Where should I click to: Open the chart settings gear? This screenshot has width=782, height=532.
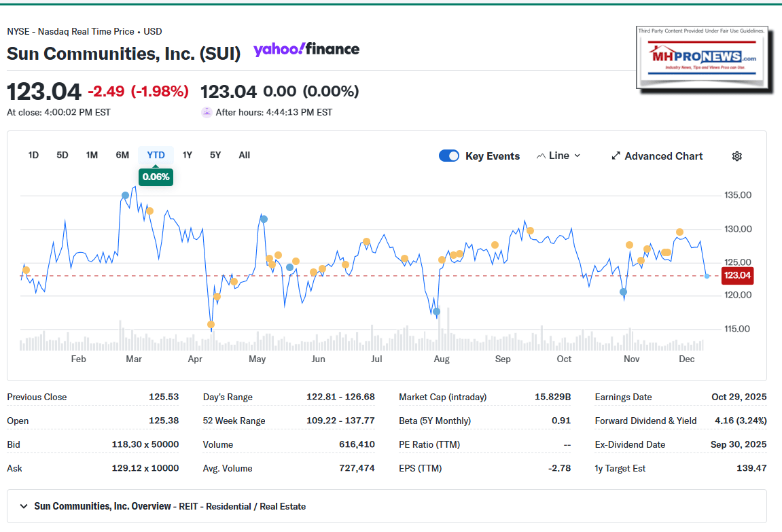click(x=736, y=156)
